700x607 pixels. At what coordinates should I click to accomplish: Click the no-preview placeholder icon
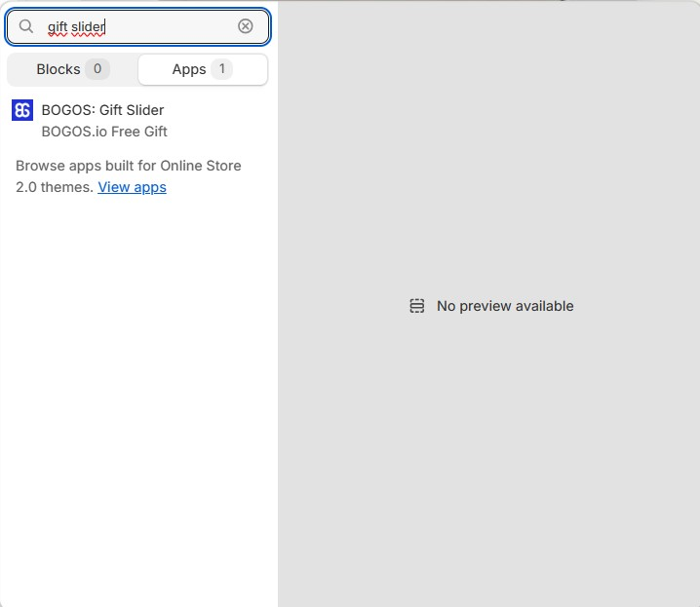tap(416, 306)
